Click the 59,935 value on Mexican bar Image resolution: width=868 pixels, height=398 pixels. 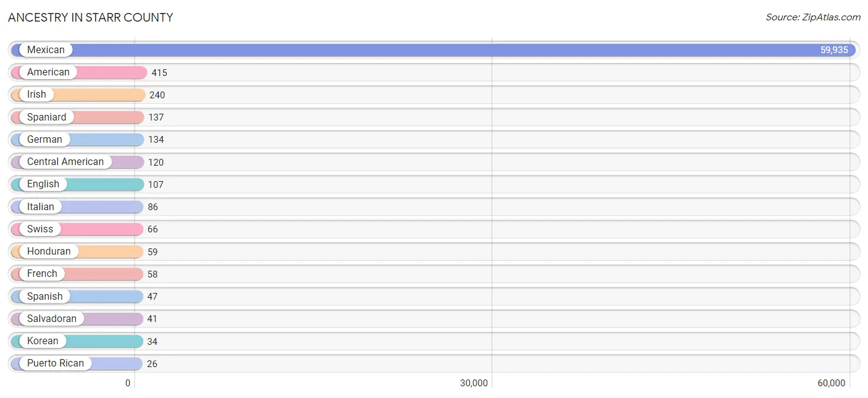pos(834,50)
